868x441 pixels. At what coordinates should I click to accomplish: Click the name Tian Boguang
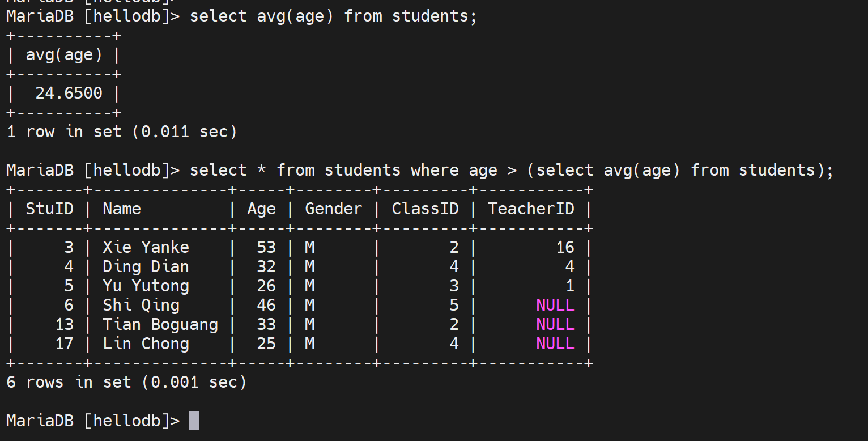click(160, 324)
